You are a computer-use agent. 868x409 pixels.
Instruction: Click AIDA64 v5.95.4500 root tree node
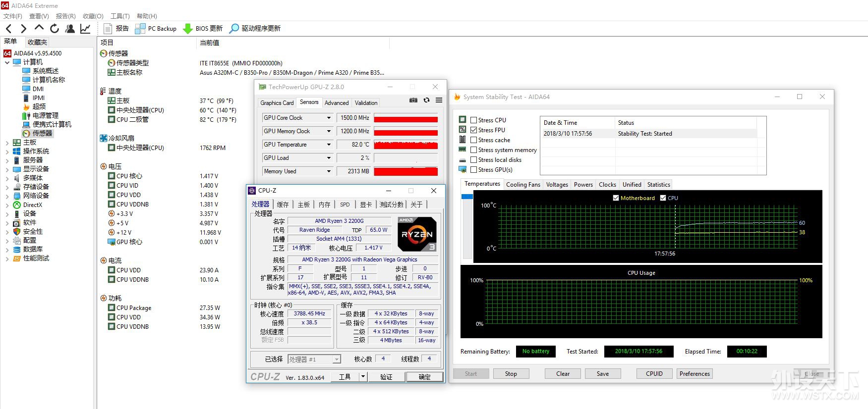click(x=33, y=53)
